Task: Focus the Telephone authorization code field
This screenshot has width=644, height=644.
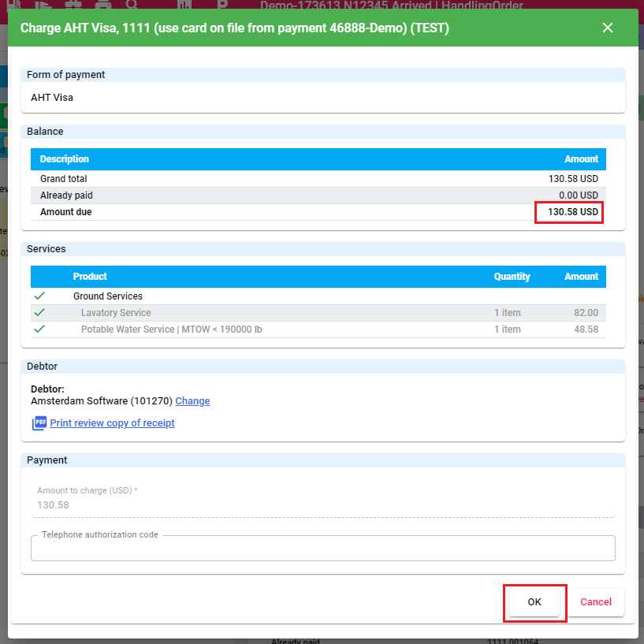Action: pyautogui.click(x=323, y=548)
